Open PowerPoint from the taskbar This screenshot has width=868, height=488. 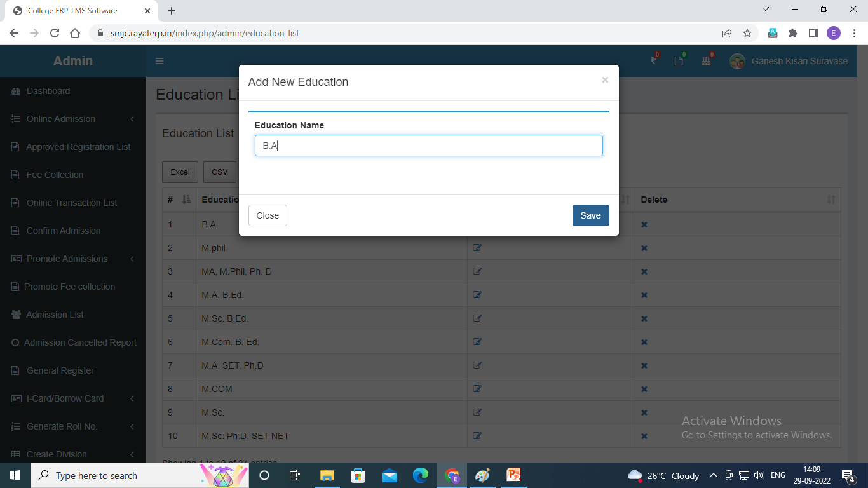tap(513, 475)
